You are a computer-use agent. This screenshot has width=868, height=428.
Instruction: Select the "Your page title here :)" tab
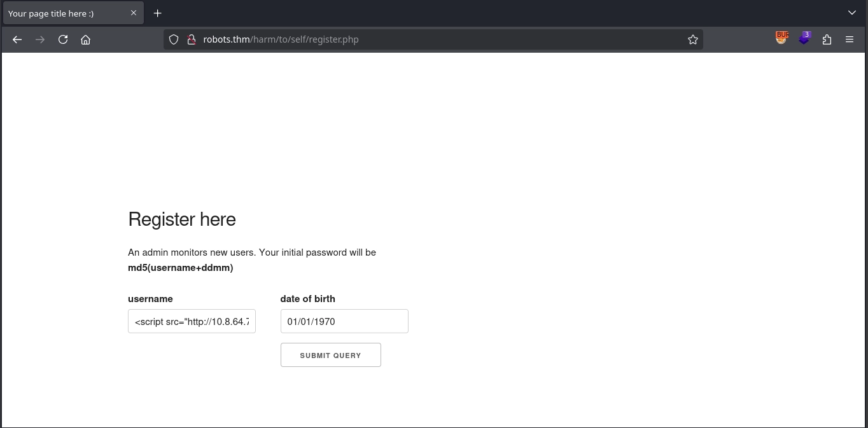[64, 13]
